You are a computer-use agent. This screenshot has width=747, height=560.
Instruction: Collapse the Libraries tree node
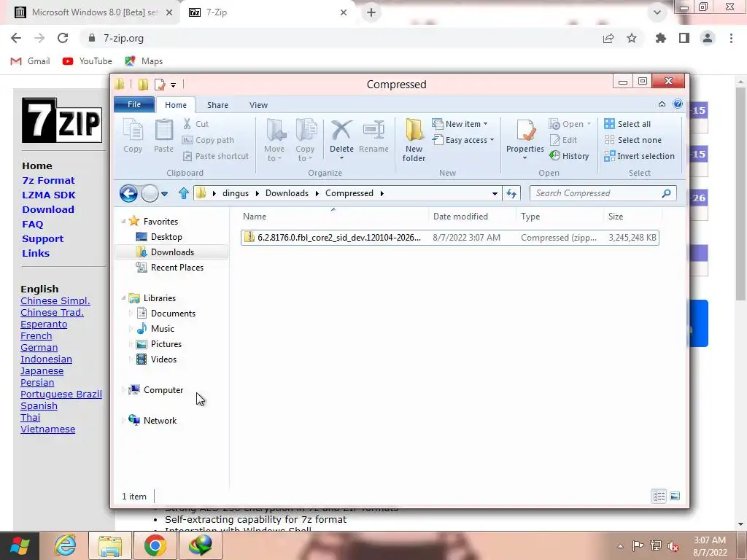tap(123, 298)
